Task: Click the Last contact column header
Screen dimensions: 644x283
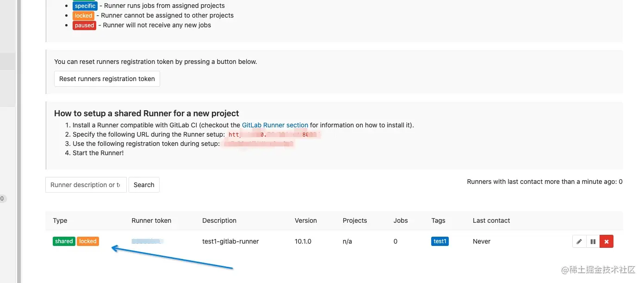Action: point(491,220)
